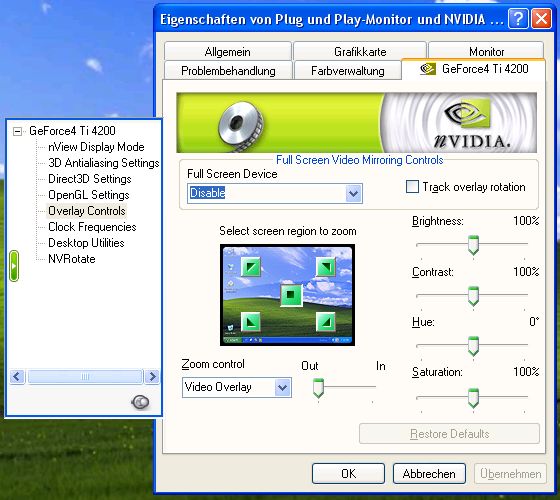
Task: Enable Track overlay rotation checkbox
Action: (412, 186)
